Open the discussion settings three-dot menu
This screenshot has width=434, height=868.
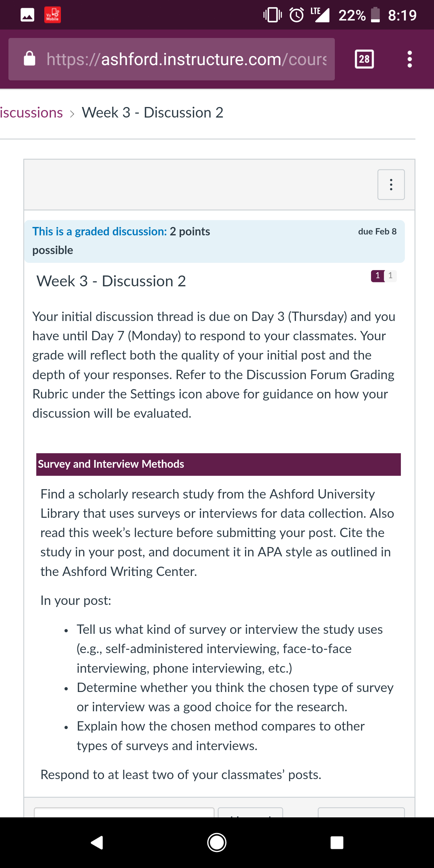391,184
